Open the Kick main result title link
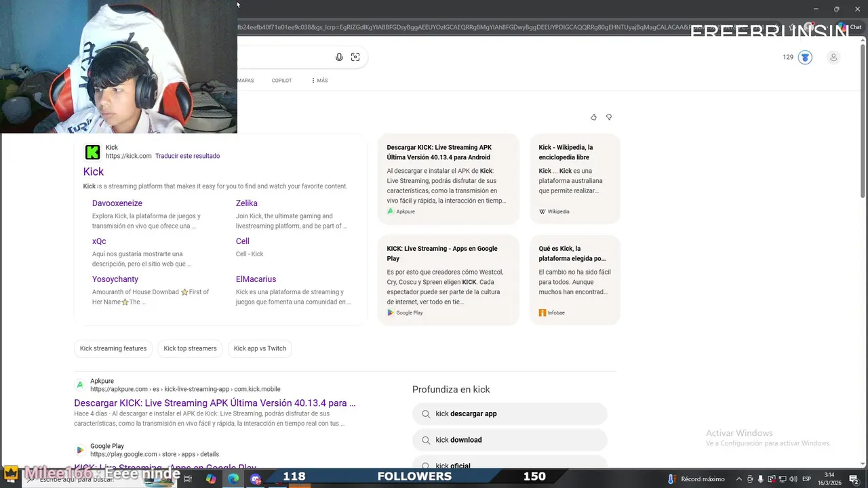868x488 pixels. tap(94, 171)
